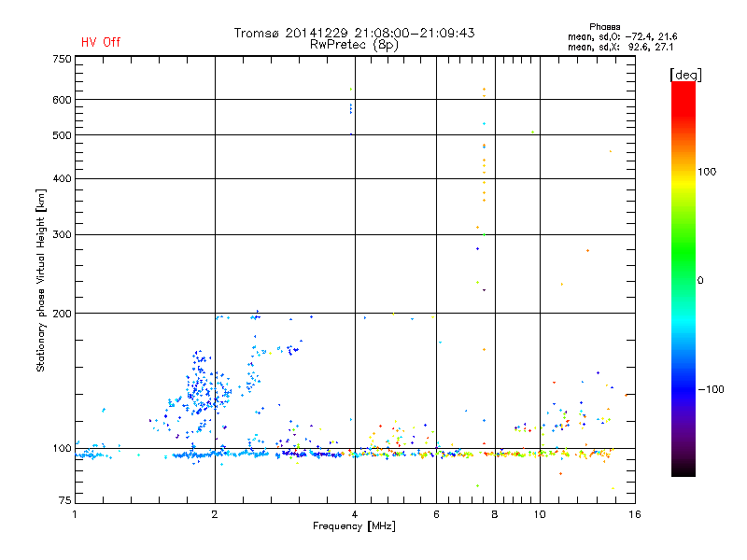The height and width of the screenshot is (560, 747).
Task: Click x-axis tick label '6'
Action: point(436,514)
